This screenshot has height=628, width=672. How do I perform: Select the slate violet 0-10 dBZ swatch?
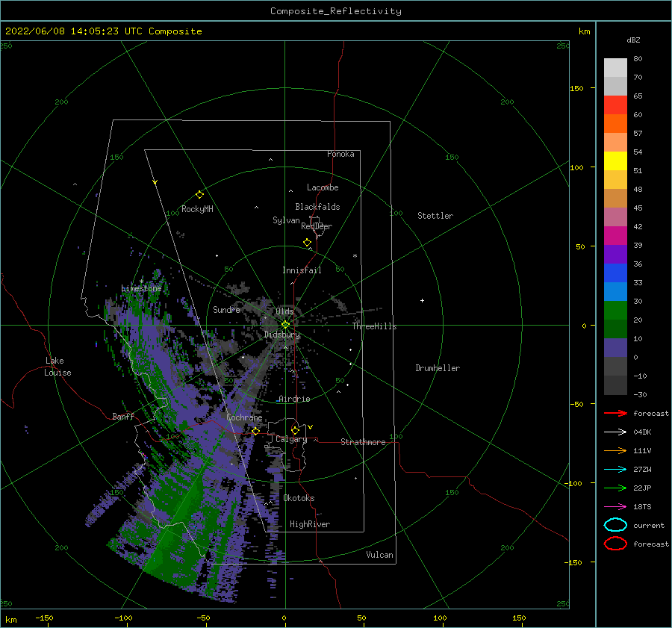click(x=615, y=348)
